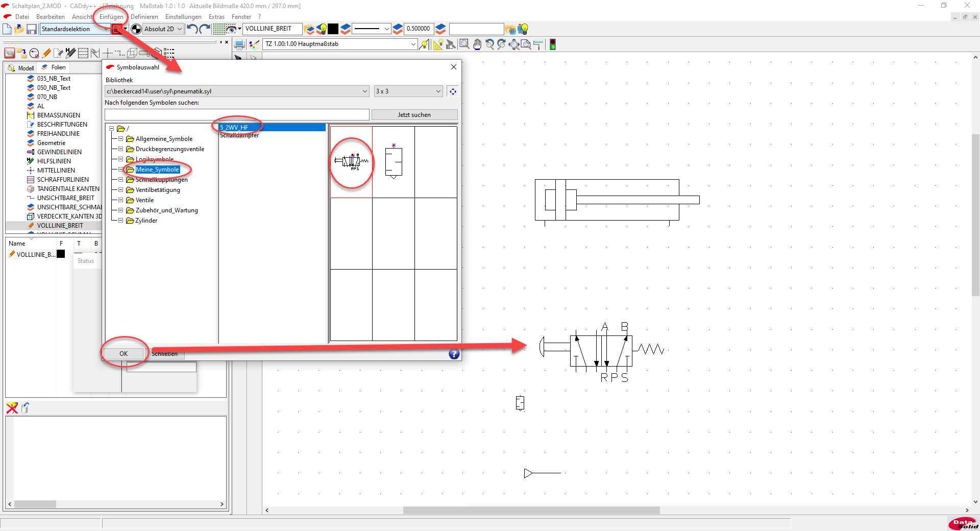Toggle the light bulb at the toolbar's end
This screenshot has height=531, width=980.
coord(523,29)
